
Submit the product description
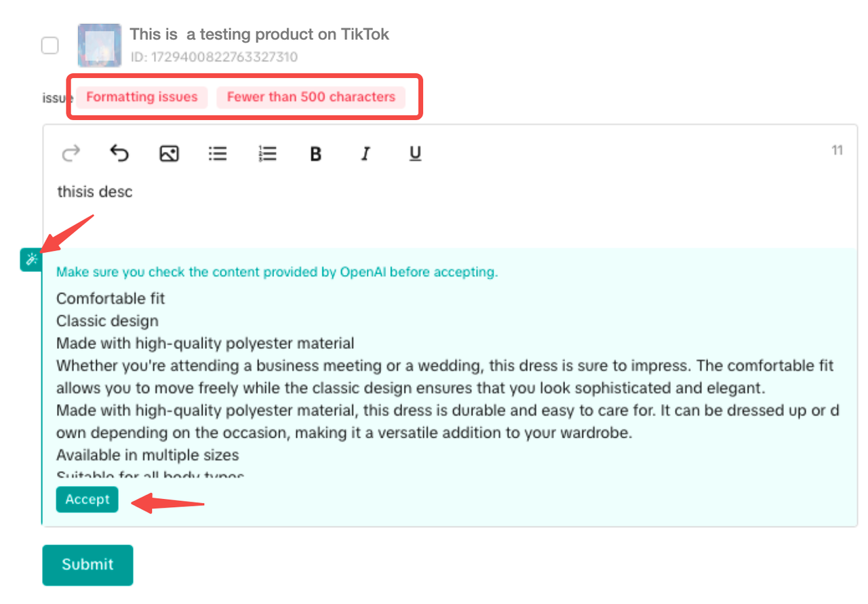[x=87, y=565]
